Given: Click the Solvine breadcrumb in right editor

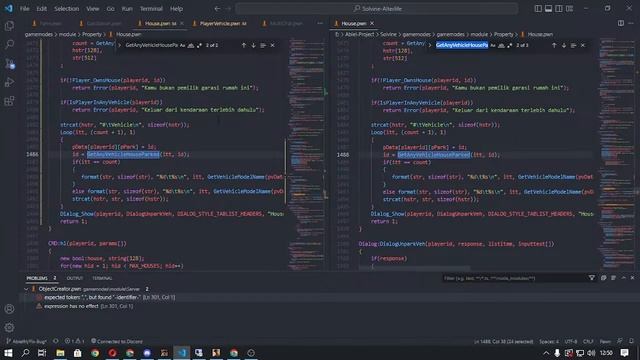Looking at the screenshot, I should [x=389, y=35].
